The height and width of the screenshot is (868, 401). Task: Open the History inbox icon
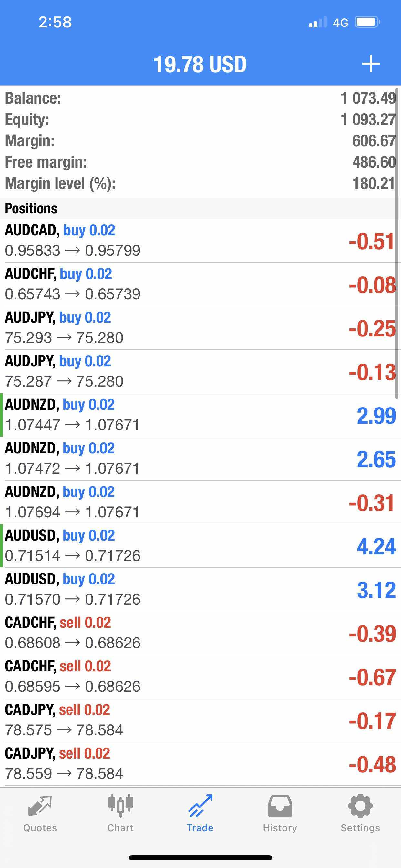pos(280,806)
